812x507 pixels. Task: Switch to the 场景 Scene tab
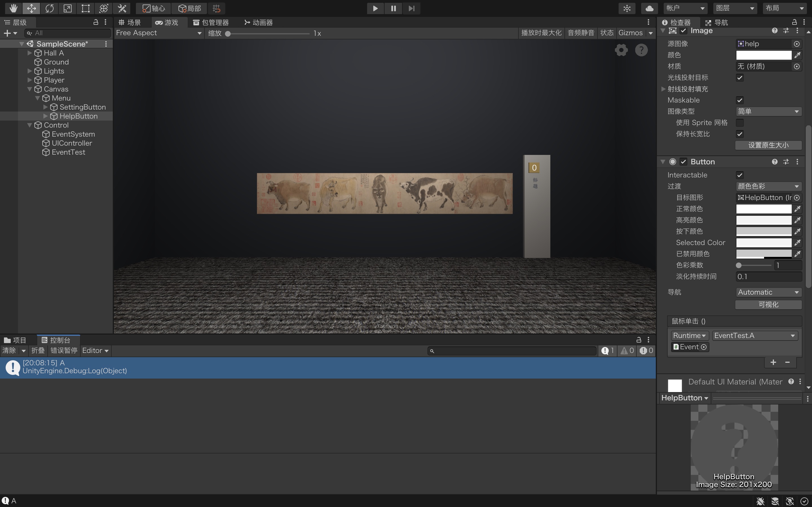pyautogui.click(x=130, y=23)
